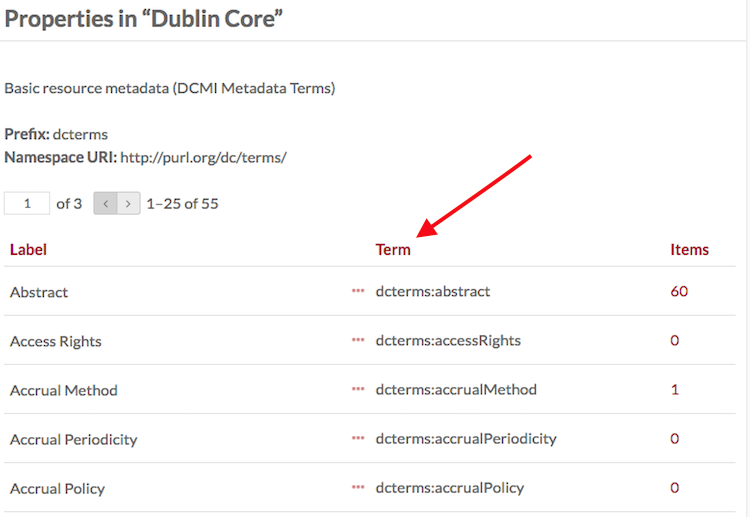
Task: Open details ellipsis for Accrual Periodicity row
Action: click(x=358, y=438)
